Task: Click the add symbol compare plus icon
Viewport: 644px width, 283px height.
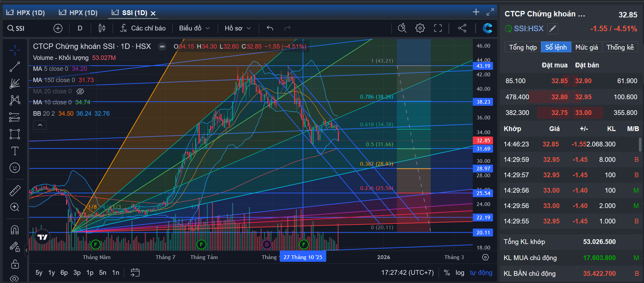Action: [58, 28]
